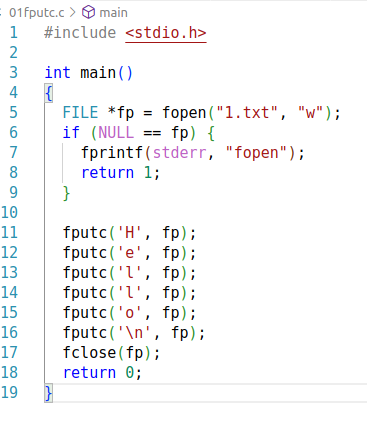Click the 'e' character literal on line 12

pyautogui.click(x=130, y=253)
